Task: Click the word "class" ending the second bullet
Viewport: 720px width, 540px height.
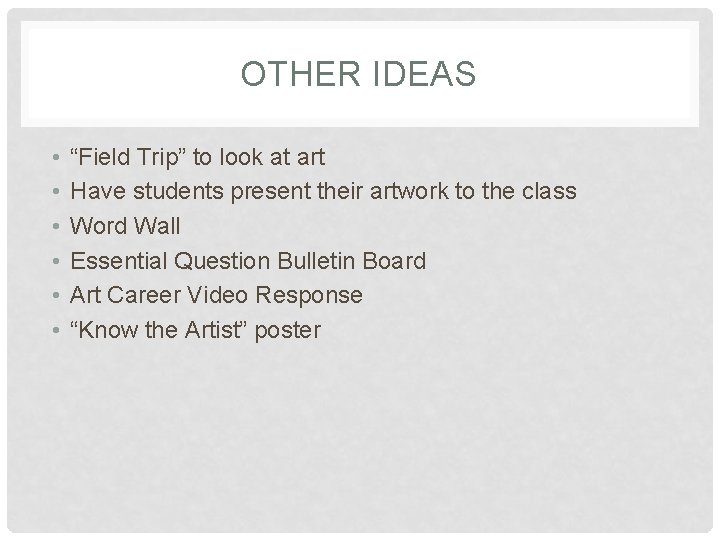Action: (x=550, y=191)
